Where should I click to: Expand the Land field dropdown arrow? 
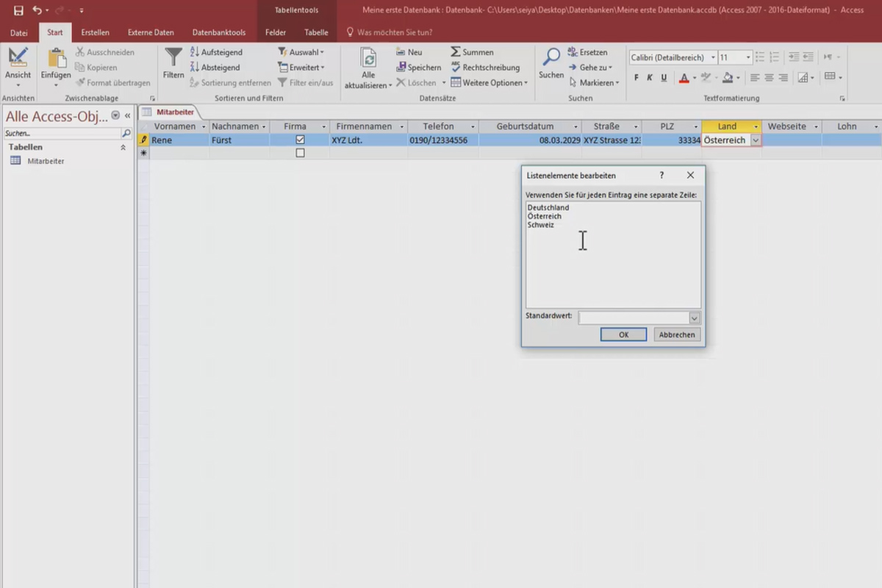point(755,140)
